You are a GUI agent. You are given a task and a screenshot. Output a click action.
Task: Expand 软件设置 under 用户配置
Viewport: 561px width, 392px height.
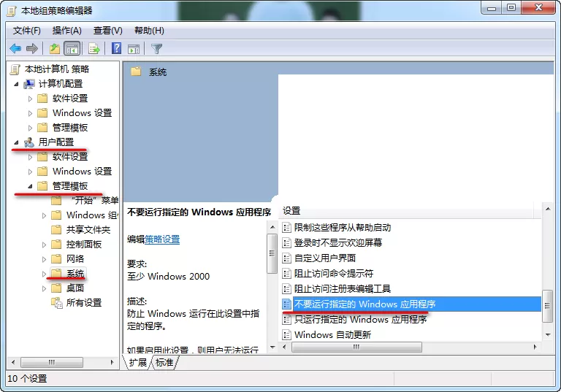point(30,157)
